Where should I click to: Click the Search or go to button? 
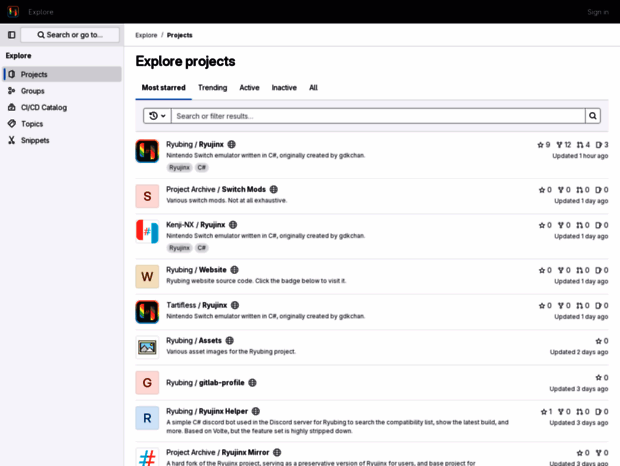[70, 35]
